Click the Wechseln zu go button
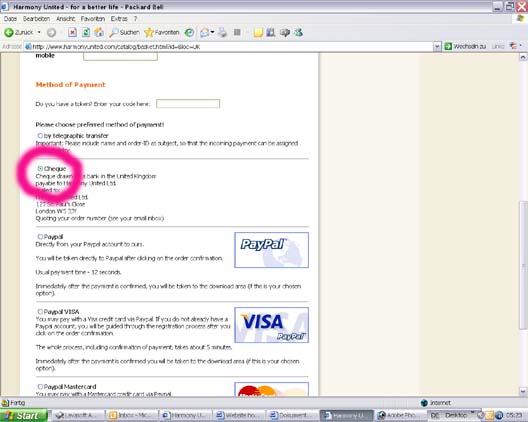The height and width of the screenshot is (422, 528). (x=465, y=46)
